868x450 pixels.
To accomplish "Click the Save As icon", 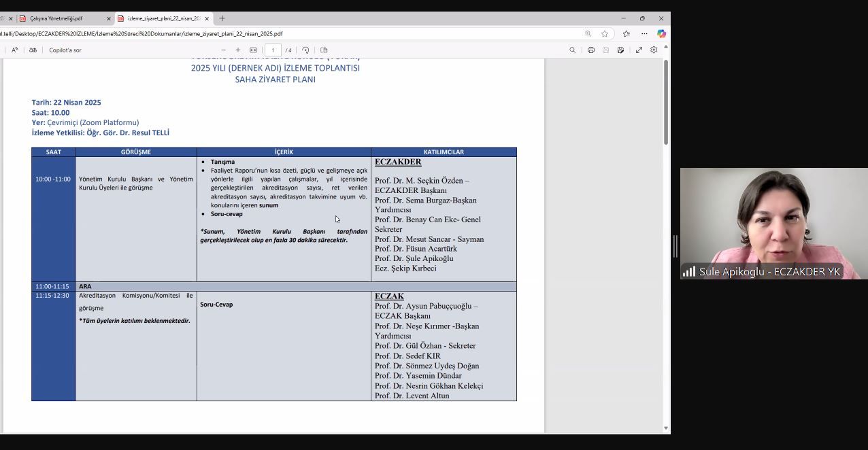I will [620, 50].
